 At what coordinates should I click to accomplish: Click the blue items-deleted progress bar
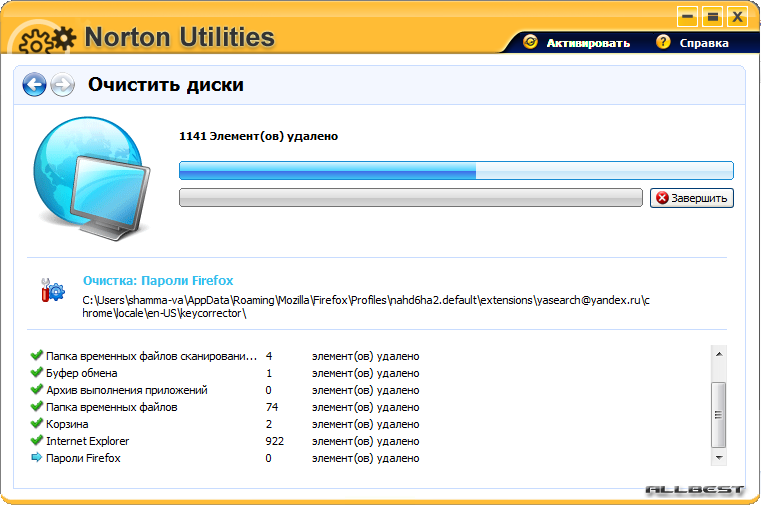(456, 171)
